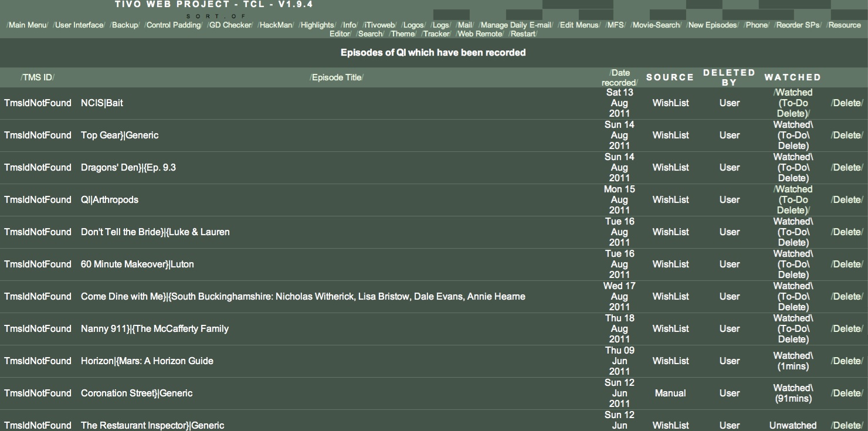Open the New Episodes page

click(713, 25)
